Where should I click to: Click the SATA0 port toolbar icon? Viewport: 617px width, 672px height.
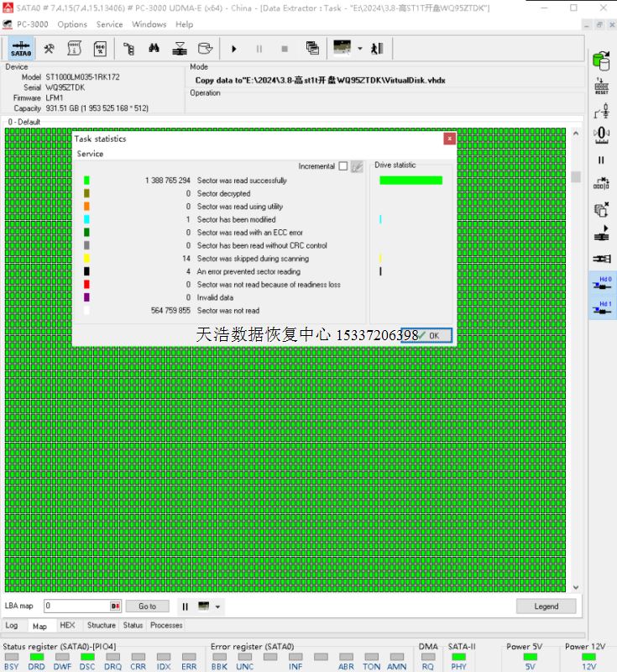click(x=21, y=49)
